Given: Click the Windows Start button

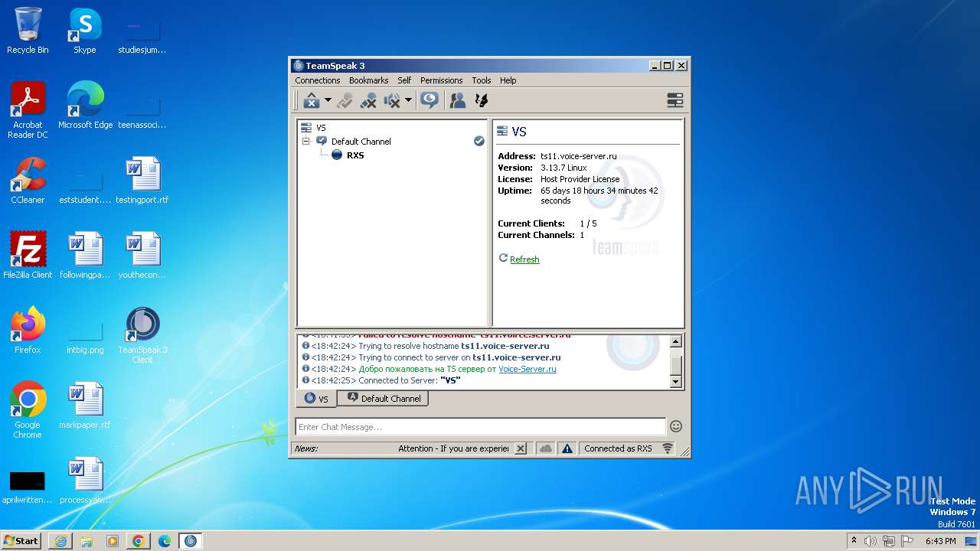Looking at the screenshot, I should [21, 540].
